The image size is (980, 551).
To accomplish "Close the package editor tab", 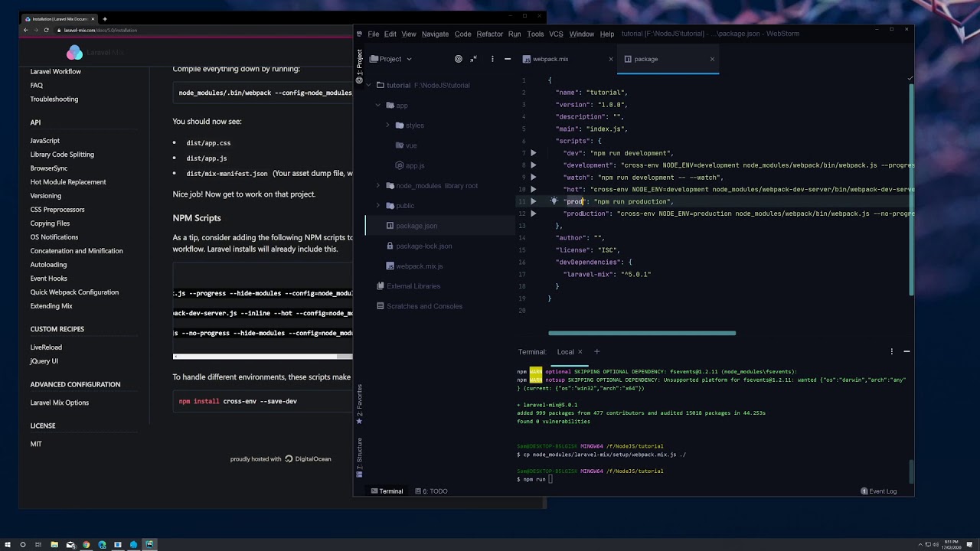I will tap(712, 59).
